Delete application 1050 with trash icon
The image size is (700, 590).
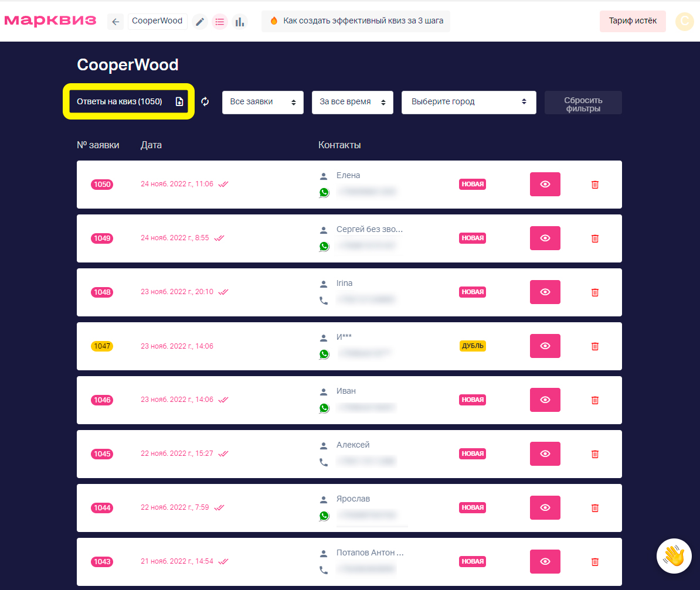pyautogui.click(x=594, y=185)
